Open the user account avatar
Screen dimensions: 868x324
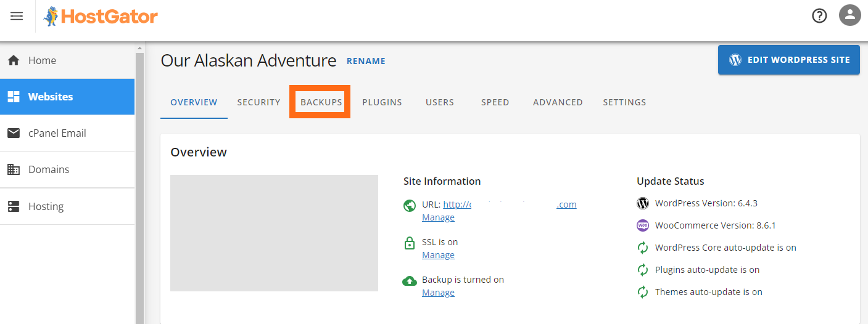tap(849, 15)
